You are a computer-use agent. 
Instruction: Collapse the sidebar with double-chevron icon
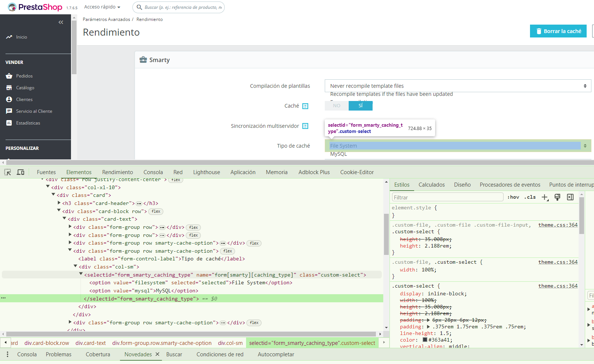(61, 22)
